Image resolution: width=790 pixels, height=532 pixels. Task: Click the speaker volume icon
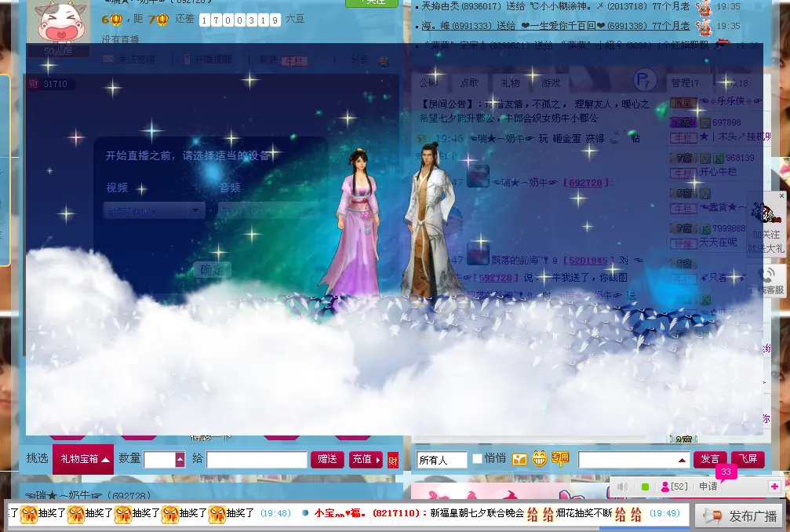623,486
